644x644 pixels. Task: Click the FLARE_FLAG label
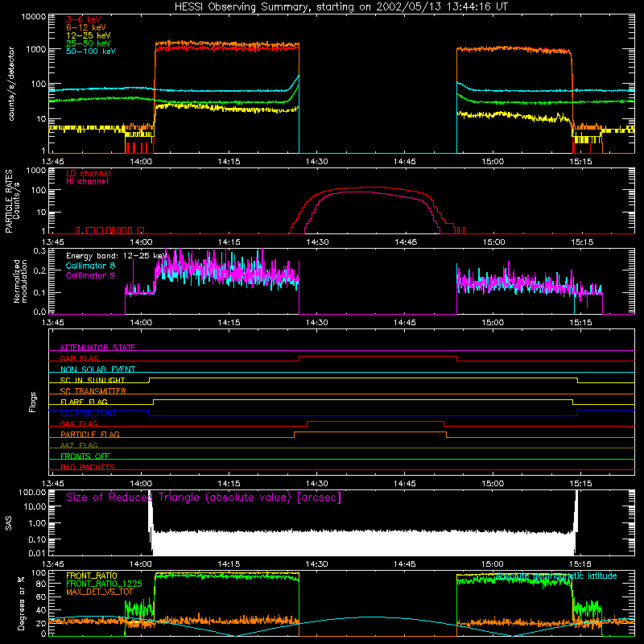click(x=84, y=402)
